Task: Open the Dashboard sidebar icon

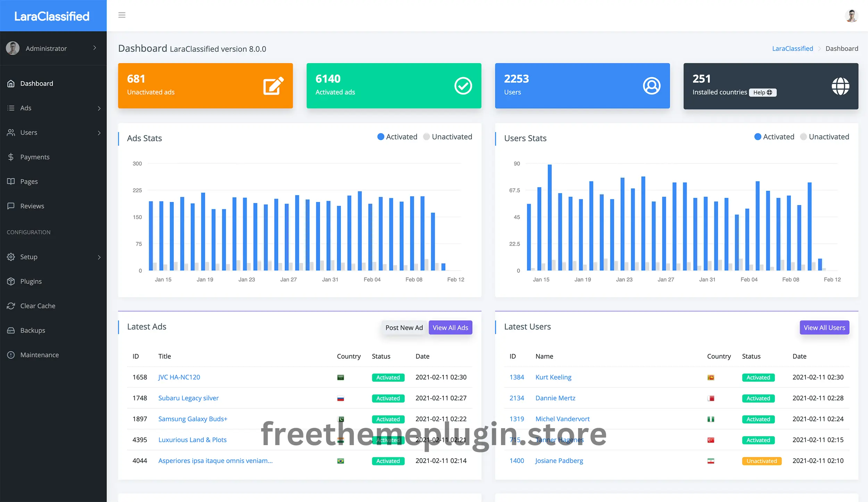Action: coord(11,83)
